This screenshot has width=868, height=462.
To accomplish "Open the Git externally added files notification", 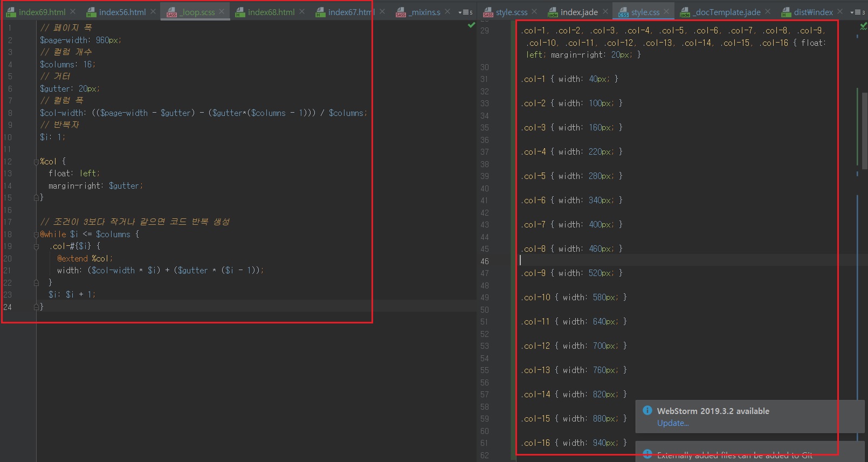I will (734, 455).
